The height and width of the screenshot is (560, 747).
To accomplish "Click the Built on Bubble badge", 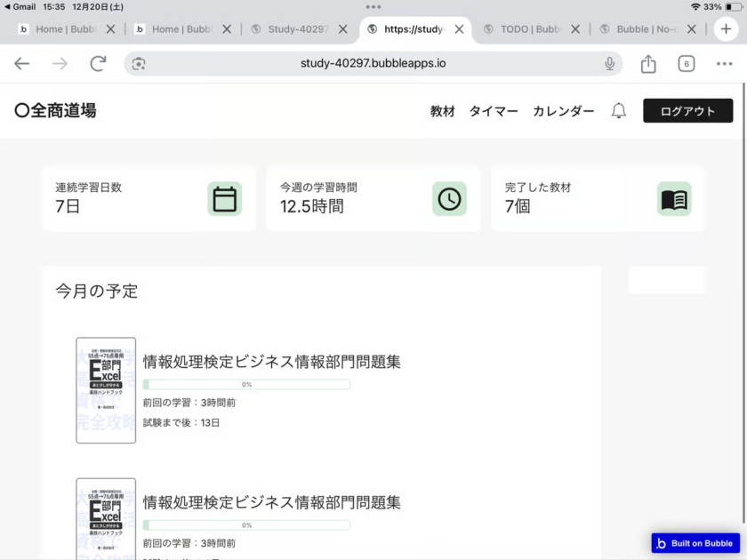I will (695, 543).
